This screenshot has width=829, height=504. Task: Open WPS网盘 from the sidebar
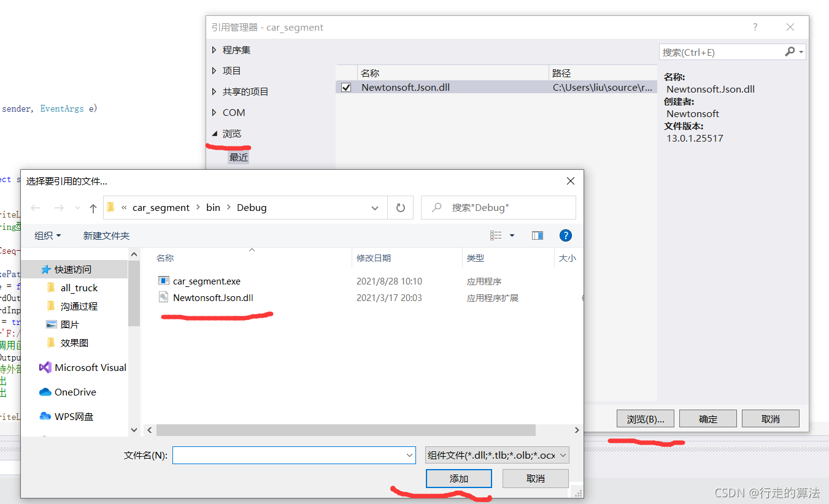coord(45,416)
